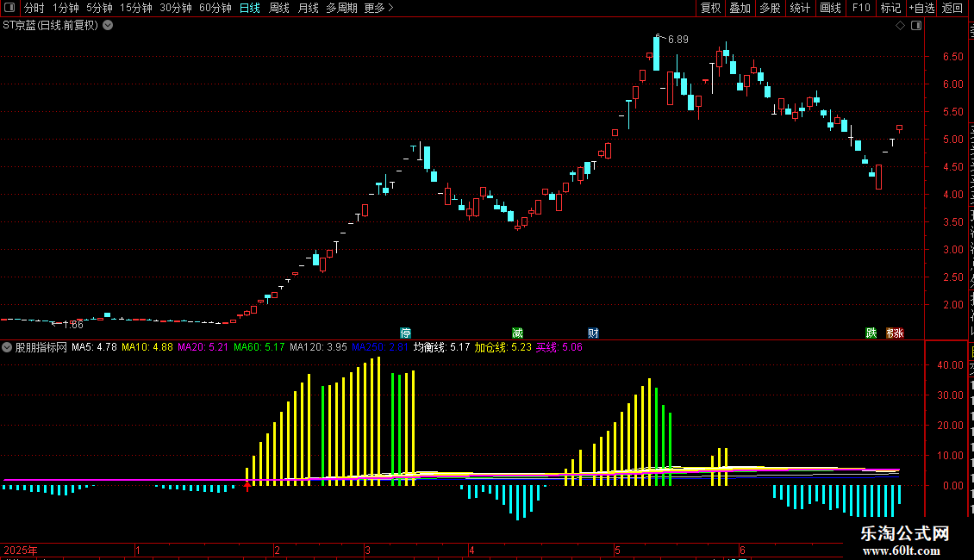Image resolution: width=974 pixels, height=560 pixels.
Task: Open the 统计 statistics tool
Action: (799, 8)
